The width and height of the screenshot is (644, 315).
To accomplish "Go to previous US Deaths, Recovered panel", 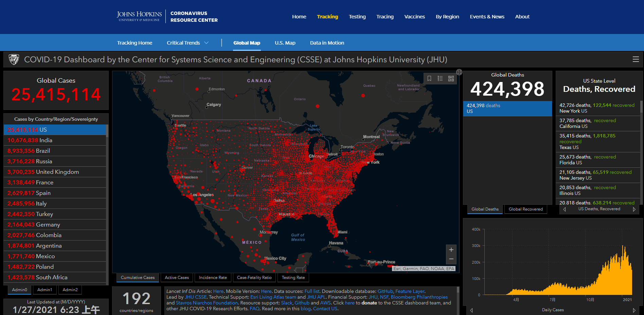I will click(x=565, y=209).
